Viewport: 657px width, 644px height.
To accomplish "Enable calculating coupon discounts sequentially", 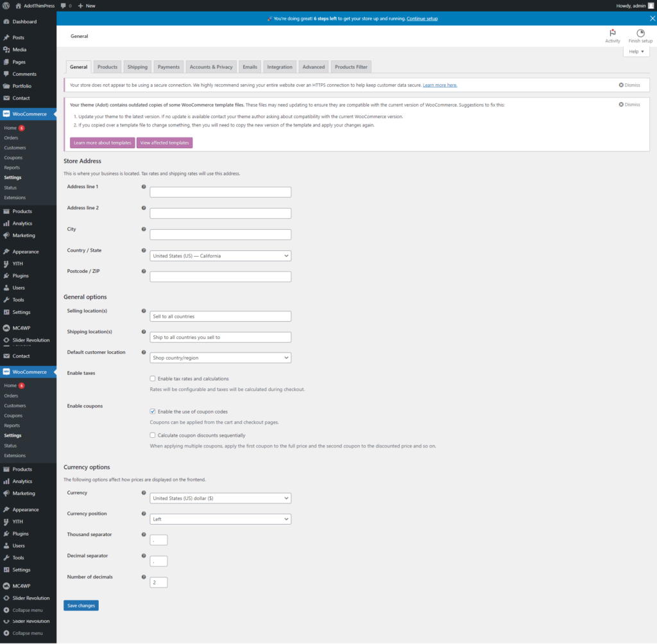I will [152, 435].
